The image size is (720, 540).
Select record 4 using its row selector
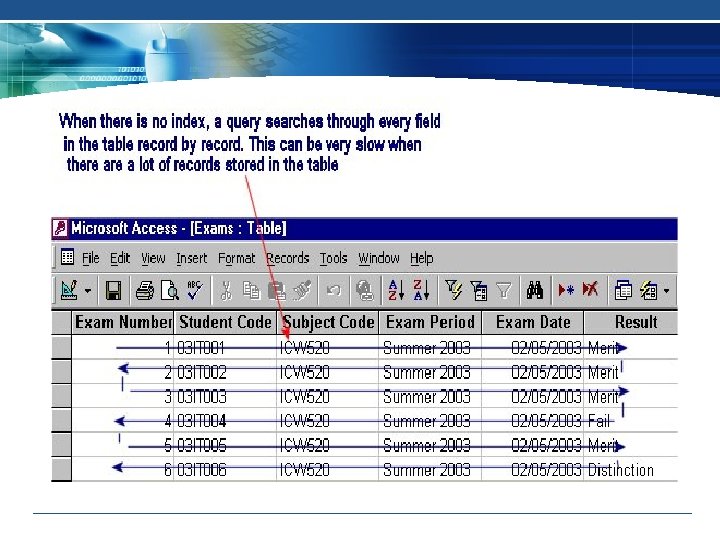[61, 420]
